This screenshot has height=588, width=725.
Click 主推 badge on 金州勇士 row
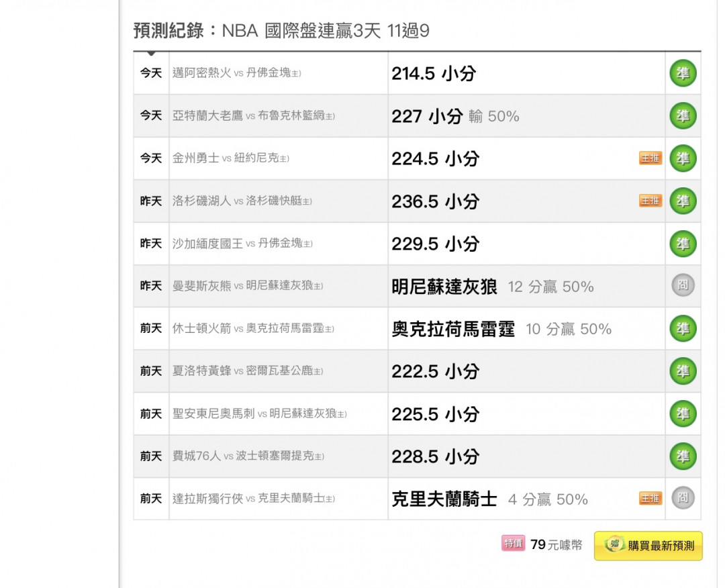tap(650, 158)
